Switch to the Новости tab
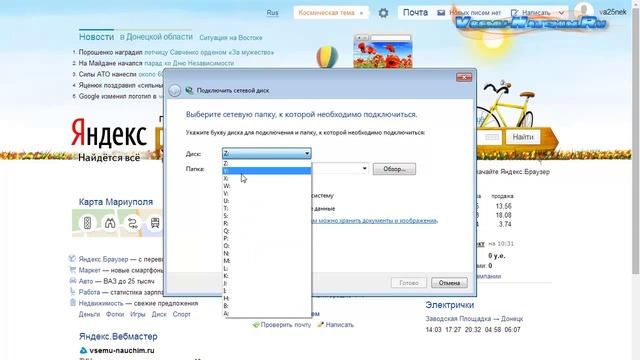The width and height of the screenshot is (640, 360). coord(96,37)
